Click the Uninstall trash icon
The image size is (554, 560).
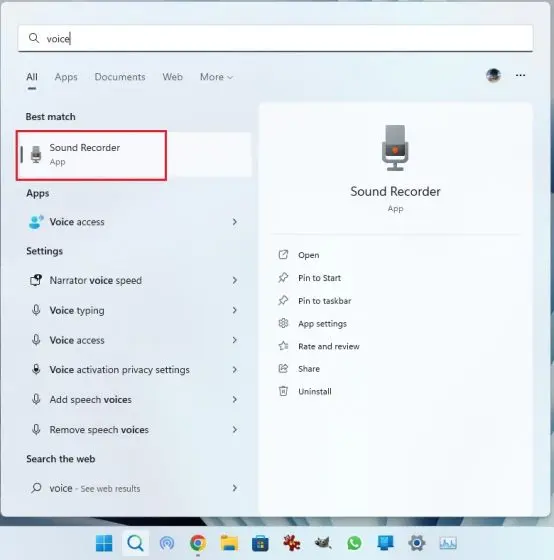click(283, 391)
